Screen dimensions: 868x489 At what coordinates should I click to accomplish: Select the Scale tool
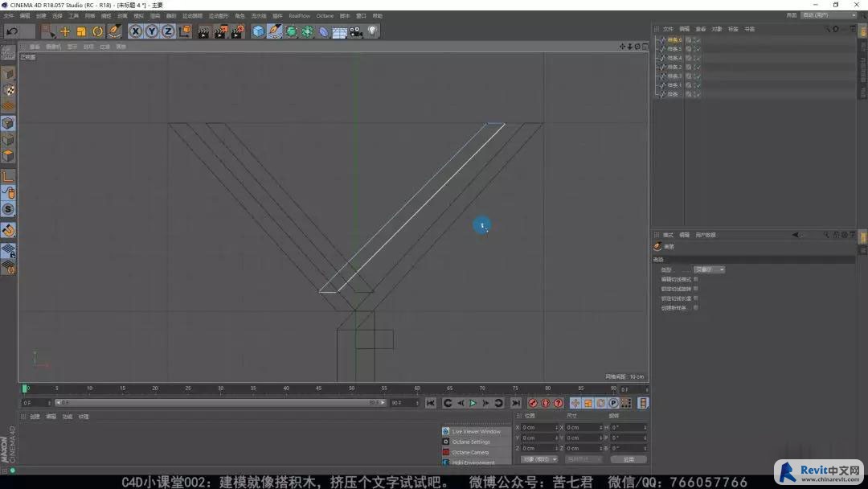81,31
